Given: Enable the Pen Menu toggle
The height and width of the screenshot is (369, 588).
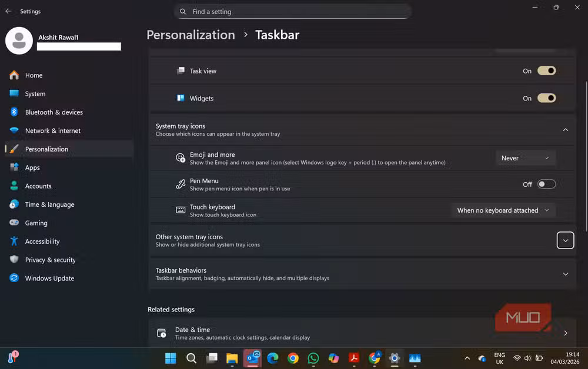Looking at the screenshot, I should [x=546, y=184].
